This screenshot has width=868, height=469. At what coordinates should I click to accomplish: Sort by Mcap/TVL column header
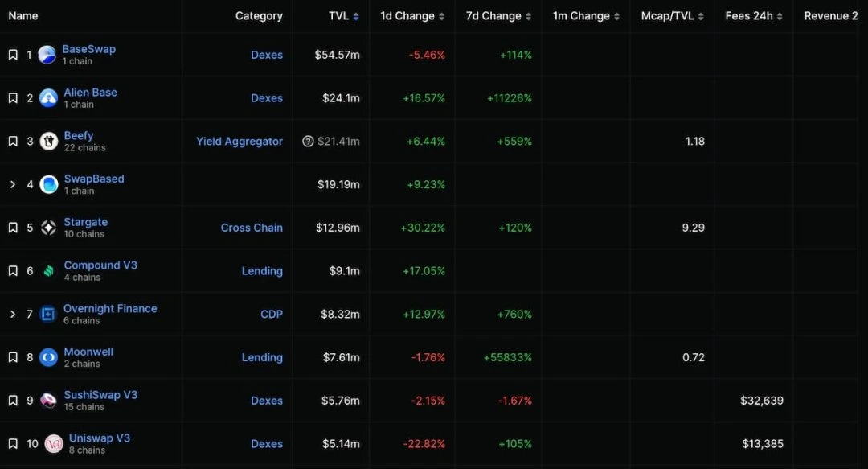click(x=672, y=16)
